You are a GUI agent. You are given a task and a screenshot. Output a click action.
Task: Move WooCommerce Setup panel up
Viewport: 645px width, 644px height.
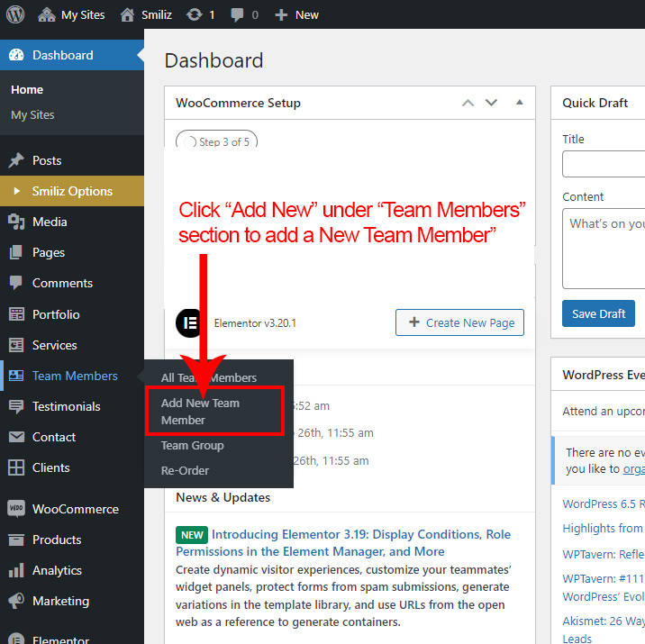coord(468,103)
